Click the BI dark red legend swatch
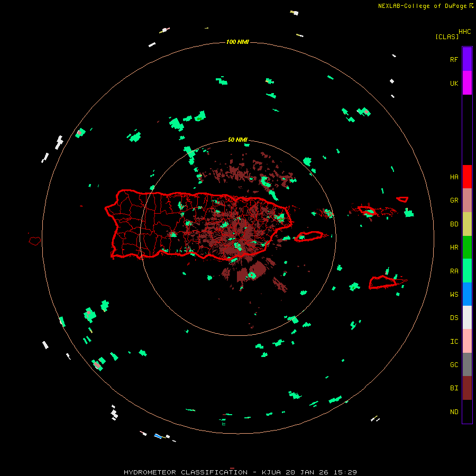 tap(467, 388)
